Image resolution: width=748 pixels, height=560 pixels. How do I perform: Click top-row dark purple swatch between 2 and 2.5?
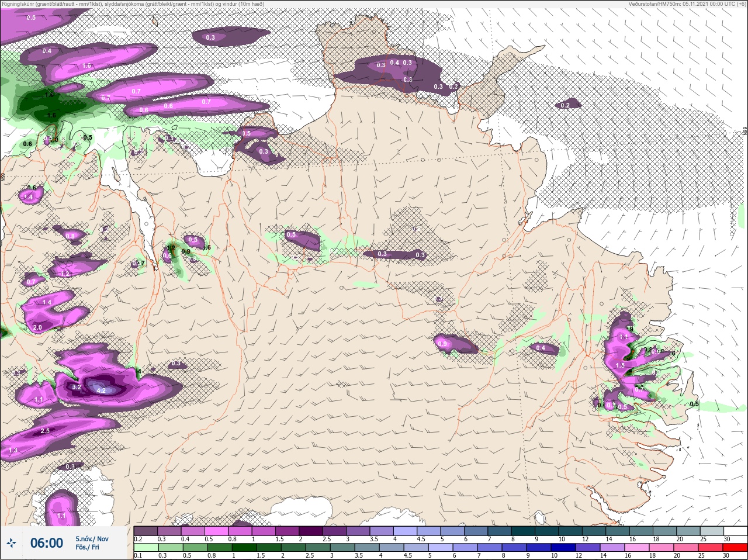click(310, 531)
